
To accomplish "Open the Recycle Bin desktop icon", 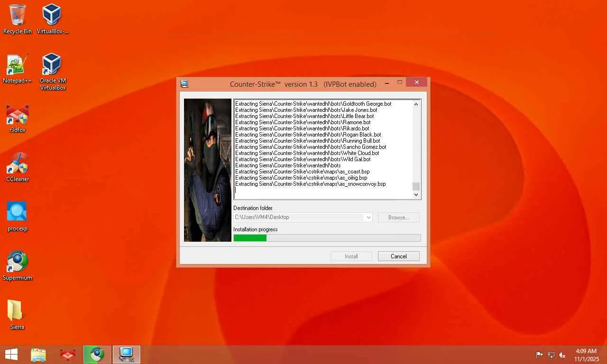I will pyautogui.click(x=18, y=19).
